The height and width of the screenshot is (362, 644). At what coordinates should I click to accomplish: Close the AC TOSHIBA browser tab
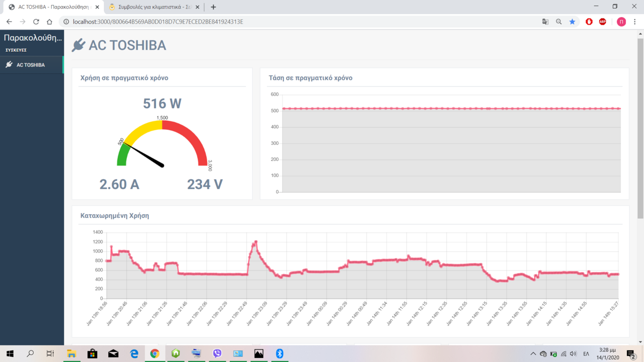pyautogui.click(x=97, y=7)
